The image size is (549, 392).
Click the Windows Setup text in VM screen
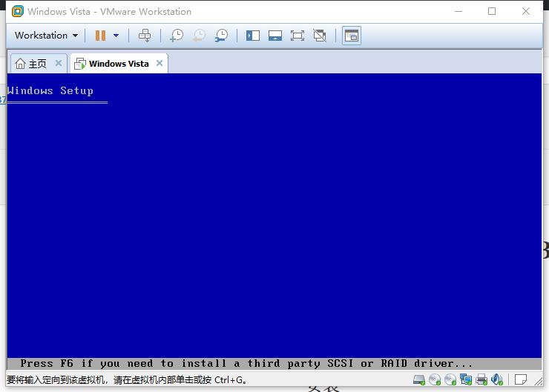[50, 90]
